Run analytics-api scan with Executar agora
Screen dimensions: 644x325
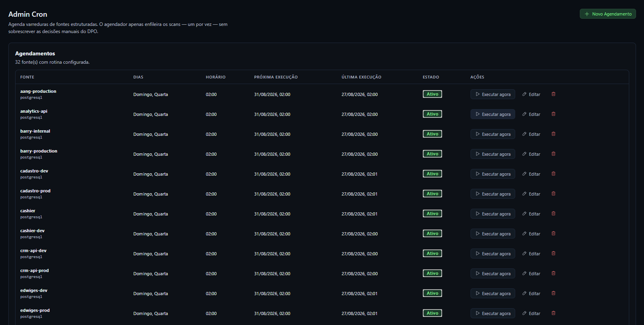[493, 114]
